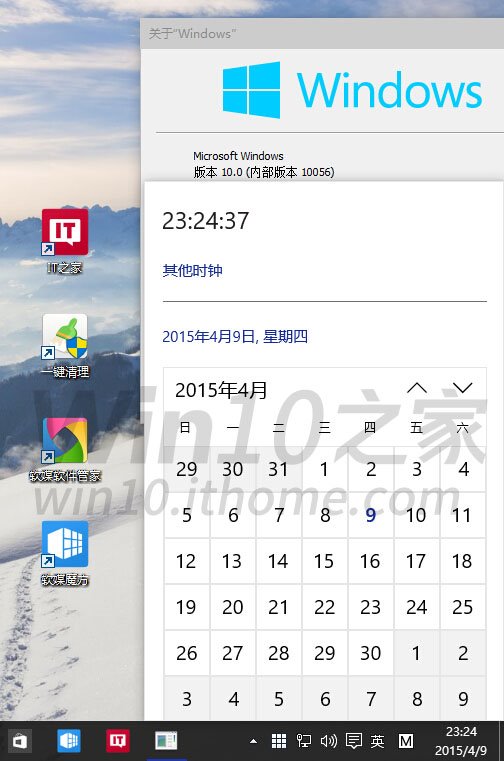Open the 其他时钟 link
504x761 pixels.
point(192,270)
